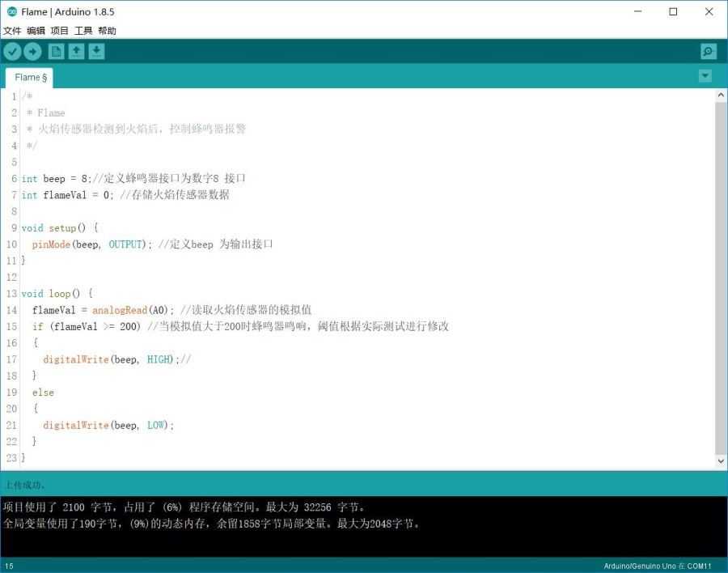Click 'analogRead(A0)' on line 14
728x573 pixels.
(129, 310)
